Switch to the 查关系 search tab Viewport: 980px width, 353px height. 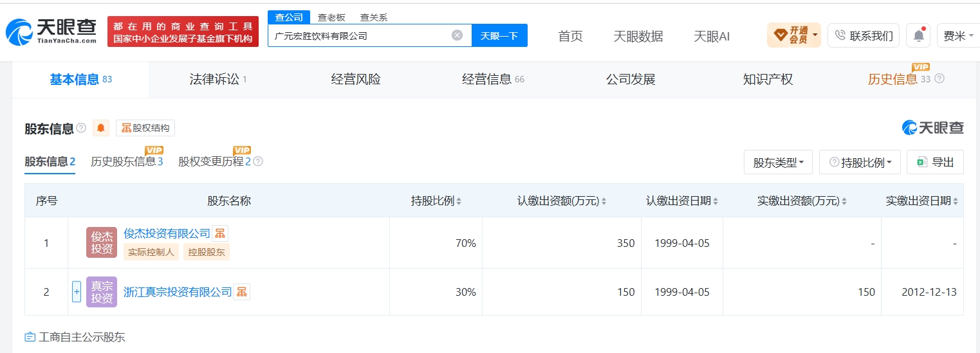373,17
